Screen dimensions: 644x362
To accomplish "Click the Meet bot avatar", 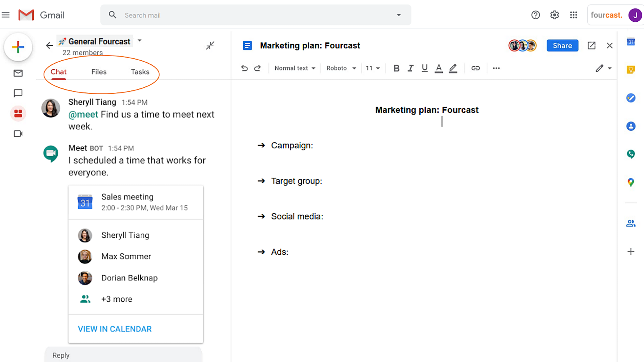I will click(x=51, y=153).
